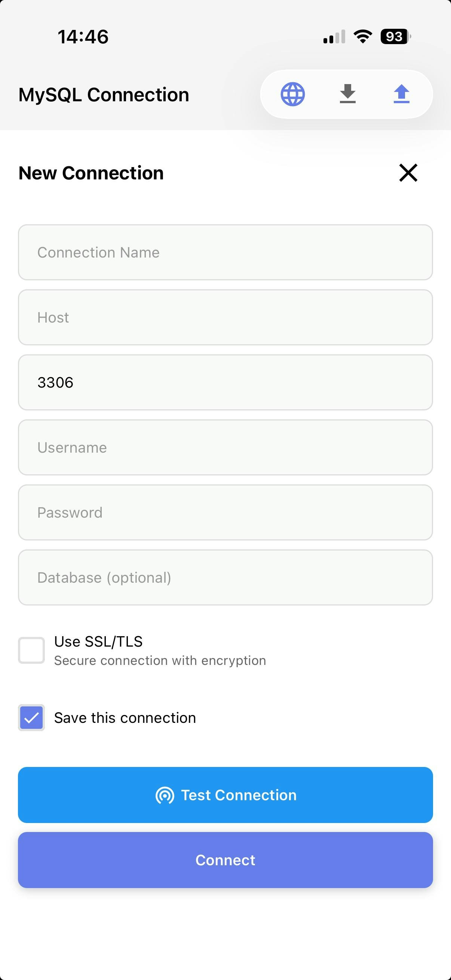This screenshot has height=980, width=451.
Task: Select the import connections icon
Action: [x=347, y=94]
